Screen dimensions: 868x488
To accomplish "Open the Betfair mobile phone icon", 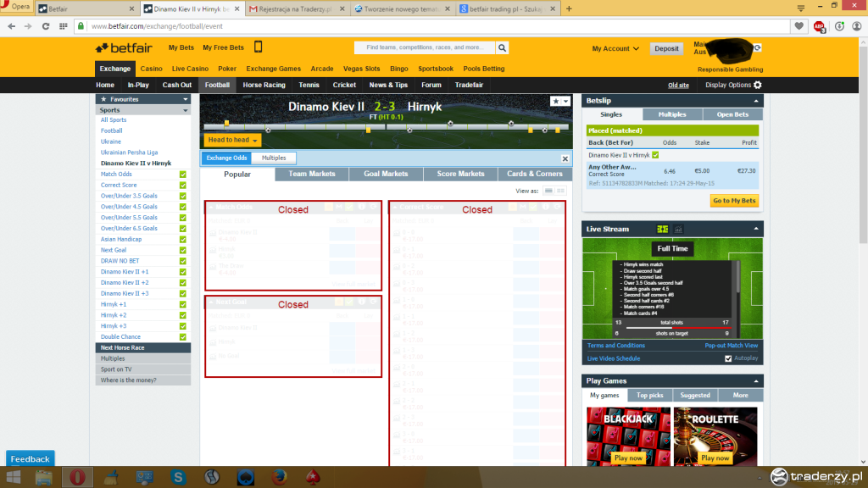I will pos(258,47).
